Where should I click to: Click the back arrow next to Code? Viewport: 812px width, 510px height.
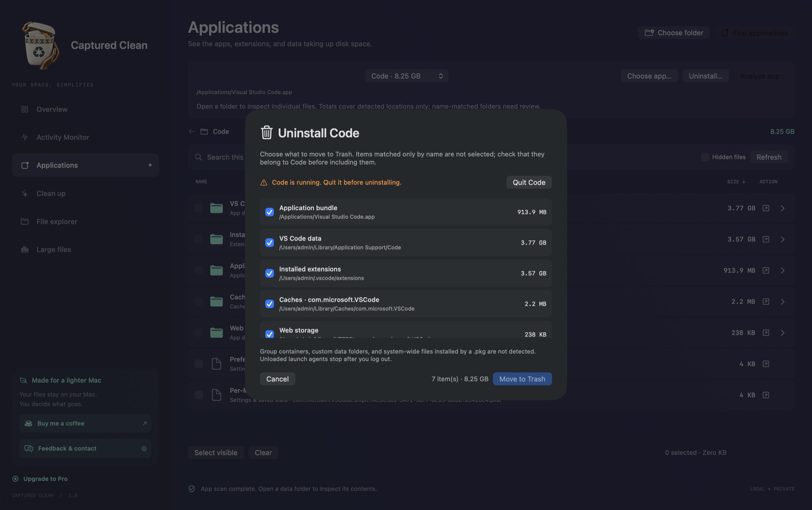(192, 132)
